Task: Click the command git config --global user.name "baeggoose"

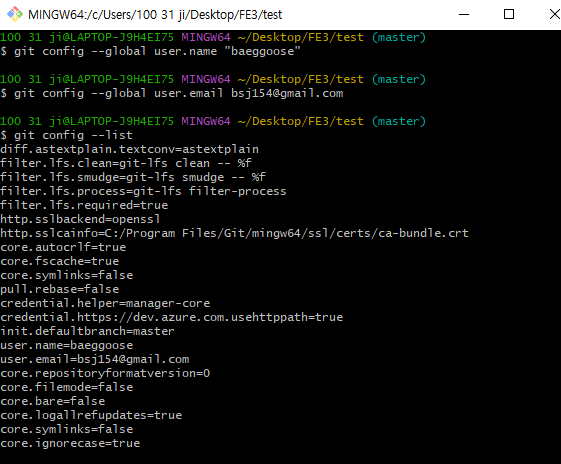Action: [x=157, y=51]
